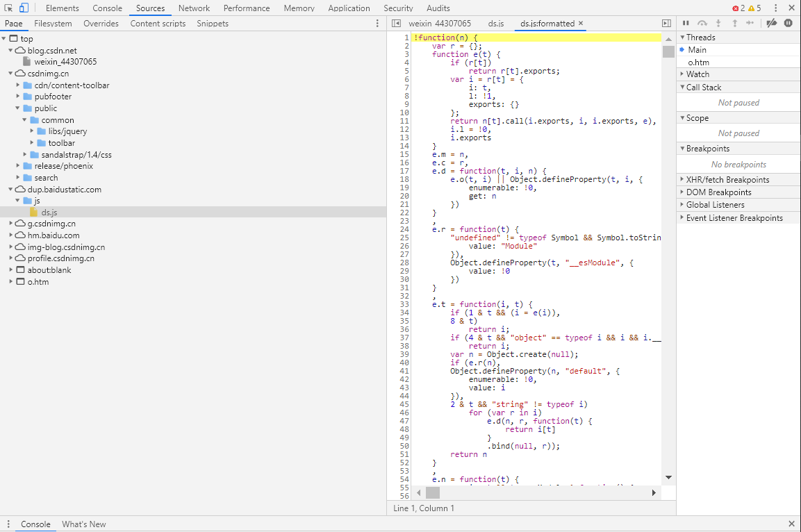
Task: Click the step icon
Action: click(750, 23)
